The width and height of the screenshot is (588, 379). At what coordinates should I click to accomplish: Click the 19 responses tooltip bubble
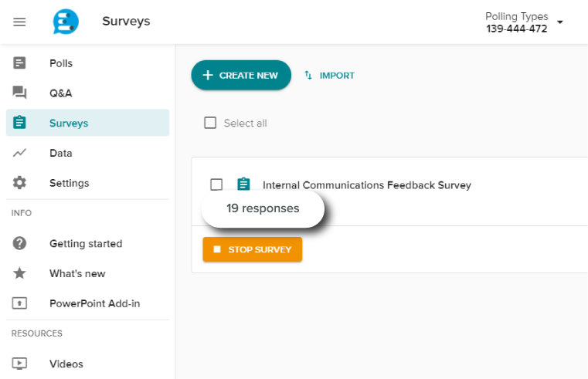coord(263,208)
